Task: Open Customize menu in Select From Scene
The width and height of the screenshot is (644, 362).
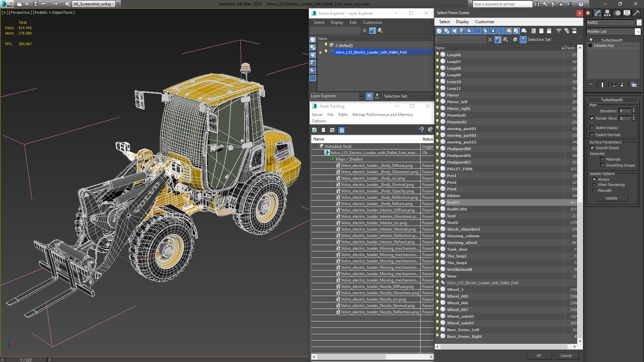Action: point(484,22)
